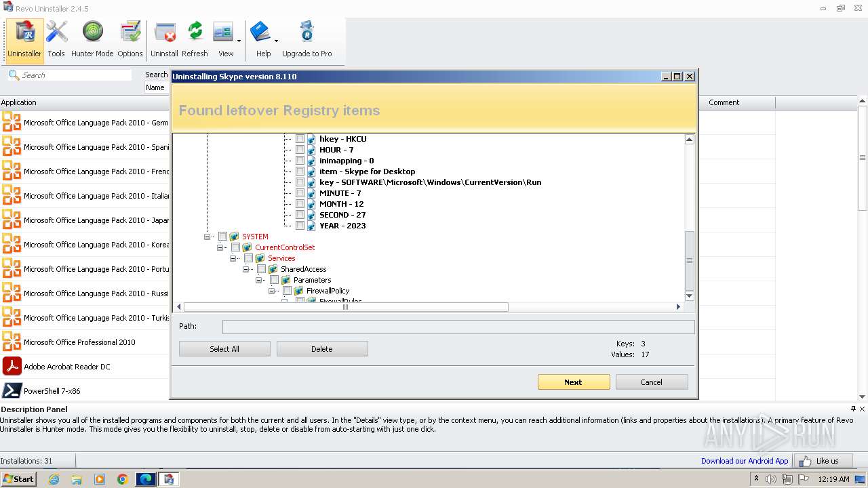Click the search magnifier icon
Viewport: 868px width, 488px height.
point(14,75)
